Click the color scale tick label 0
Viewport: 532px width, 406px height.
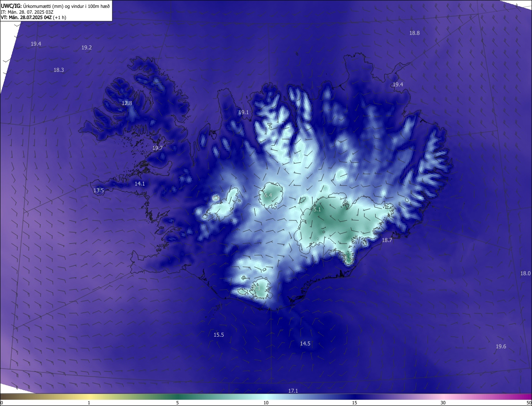pos(1,403)
